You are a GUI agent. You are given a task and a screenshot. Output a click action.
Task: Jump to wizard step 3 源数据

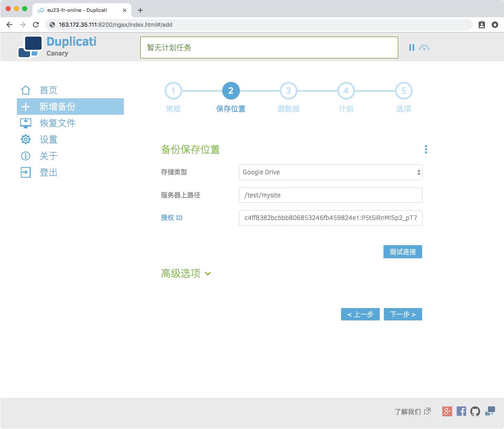[x=288, y=91]
